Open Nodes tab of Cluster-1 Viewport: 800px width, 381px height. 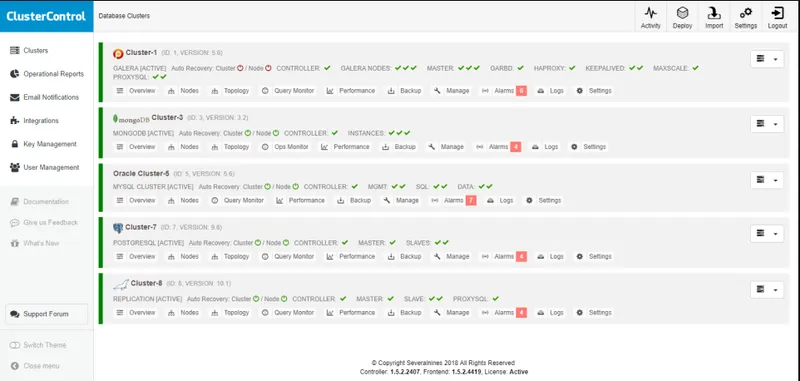[x=183, y=91]
